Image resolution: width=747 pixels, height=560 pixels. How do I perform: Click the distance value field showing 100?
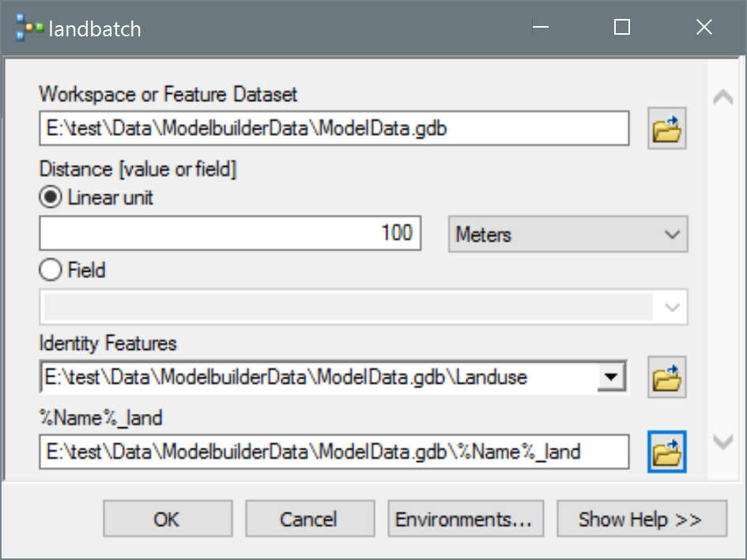(229, 234)
